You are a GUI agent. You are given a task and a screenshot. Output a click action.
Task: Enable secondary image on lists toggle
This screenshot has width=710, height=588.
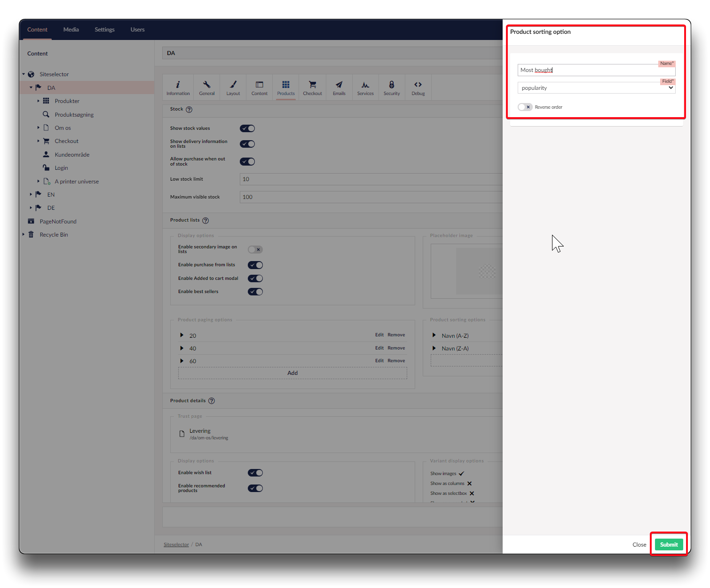point(255,250)
